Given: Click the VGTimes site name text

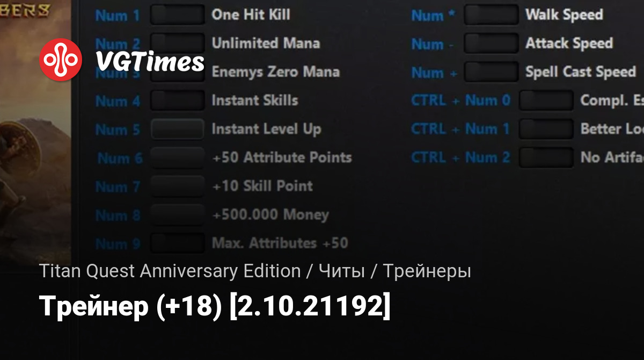Looking at the screenshot, I should (150, 62).
